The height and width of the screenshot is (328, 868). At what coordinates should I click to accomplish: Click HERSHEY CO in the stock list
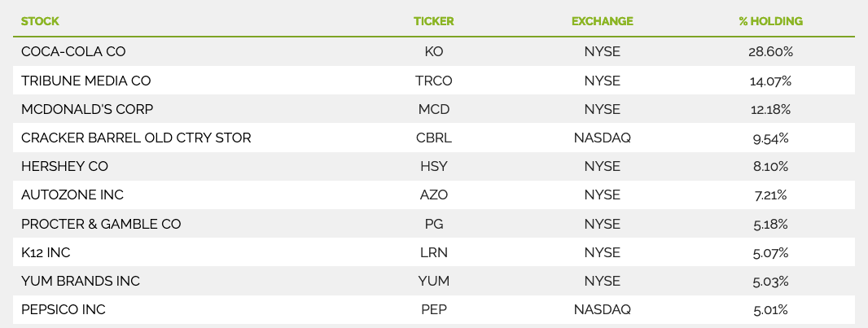tap(65, 167)
